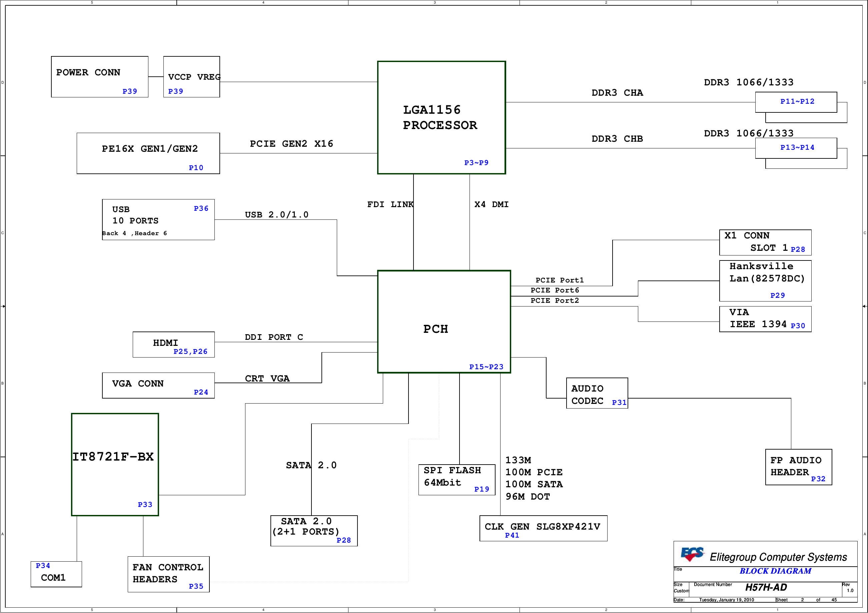The width and height of the screenshot is (868, 613).
Task: Click the PE16X GEN1/GEN2 label
Action: [150, 149]
